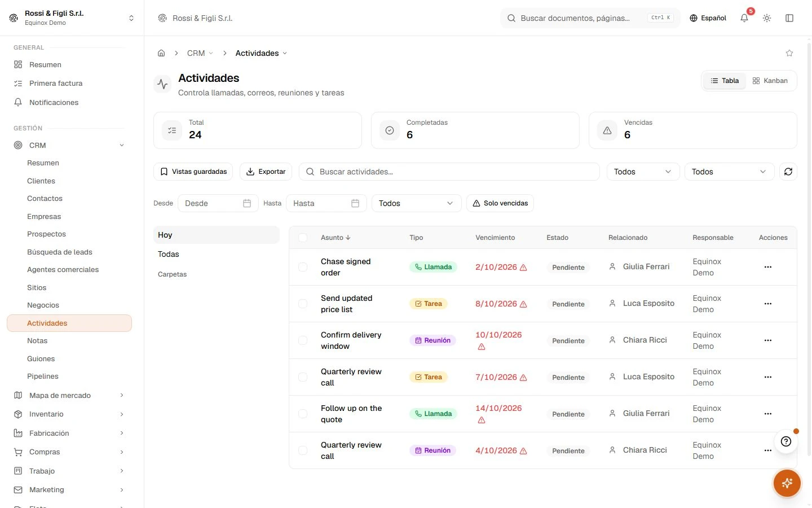
Task: Open the CRM breadcrumb link
Action: [x=196, y=53]
